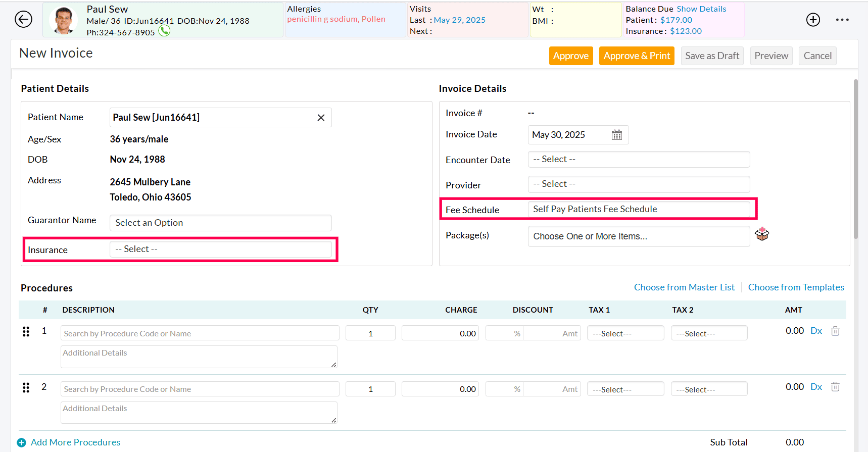
Task: Click discount Amt field in row 1
Action: click(552, 333)
